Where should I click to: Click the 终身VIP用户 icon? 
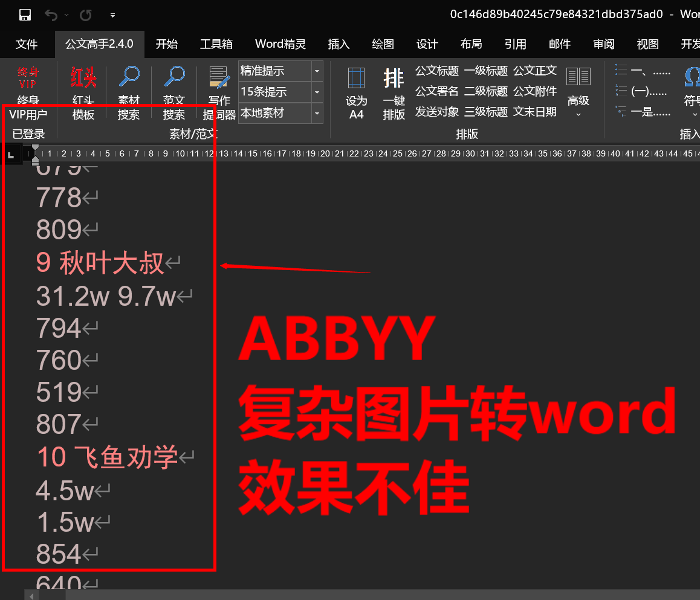(28, 77)
